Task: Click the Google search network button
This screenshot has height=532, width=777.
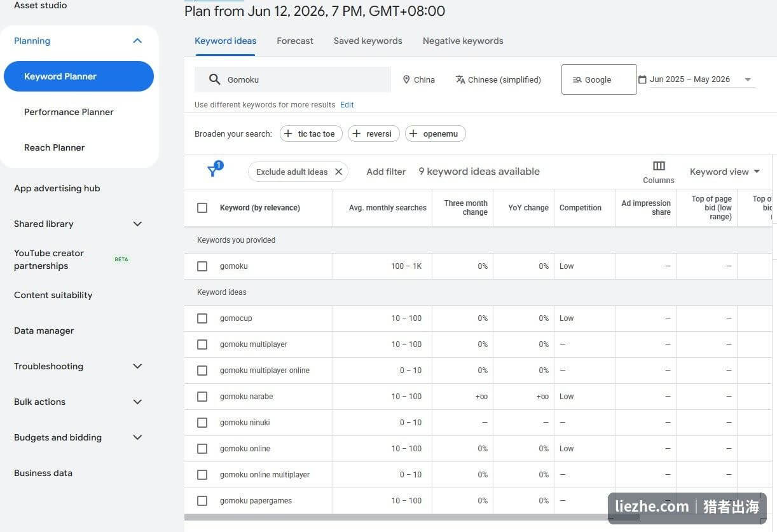Action: 599,79
